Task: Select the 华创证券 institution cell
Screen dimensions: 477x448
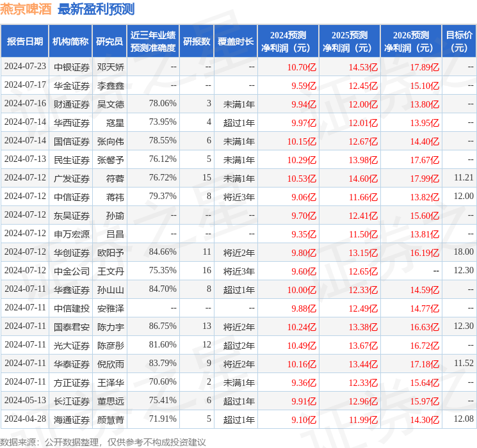Action: tap(72, 252)
